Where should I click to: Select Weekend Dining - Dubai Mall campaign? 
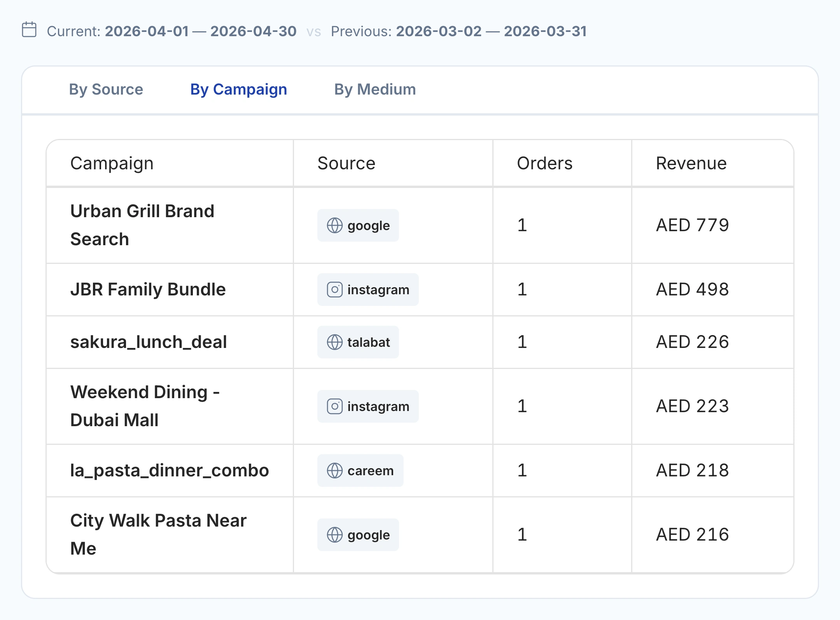(145, 406)
